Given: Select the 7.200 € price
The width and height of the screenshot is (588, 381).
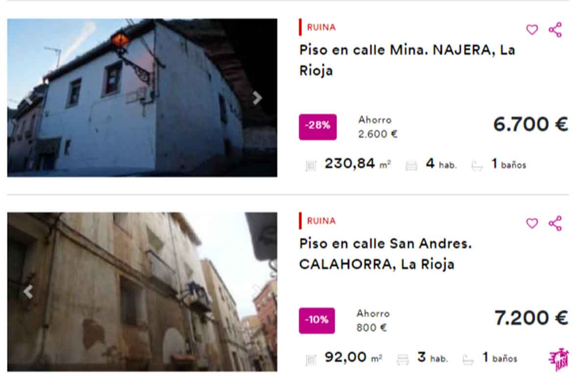Looking at the screenshot, I should [x=531, y=318].
